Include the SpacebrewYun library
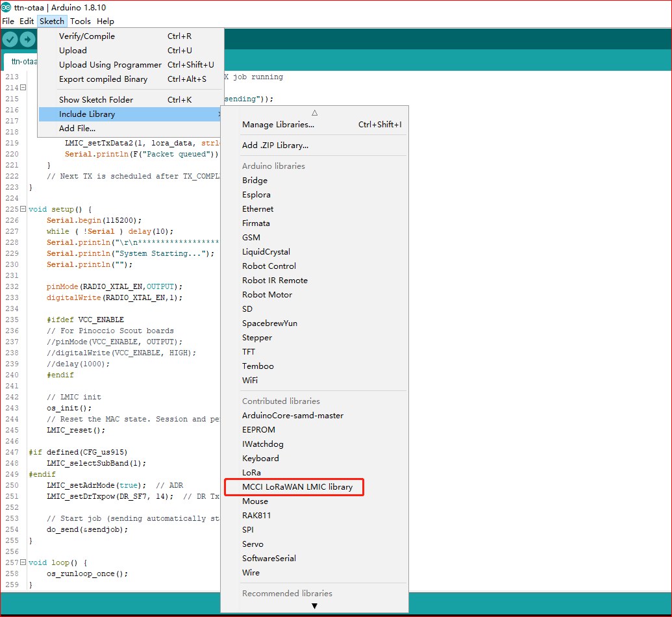672x617 pixels. 314,323
